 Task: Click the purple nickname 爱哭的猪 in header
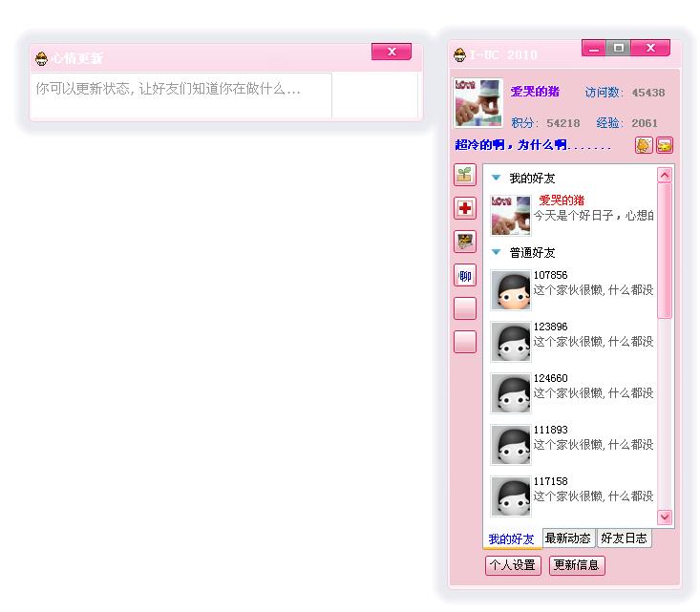[535, 92]
